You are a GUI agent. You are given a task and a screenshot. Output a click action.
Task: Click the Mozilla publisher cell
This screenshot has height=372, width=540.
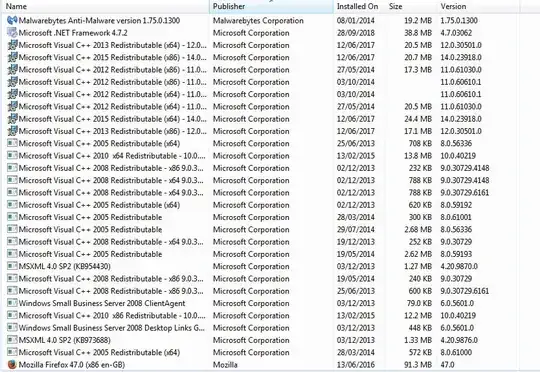pyautogui.click(x=225, y=364)
